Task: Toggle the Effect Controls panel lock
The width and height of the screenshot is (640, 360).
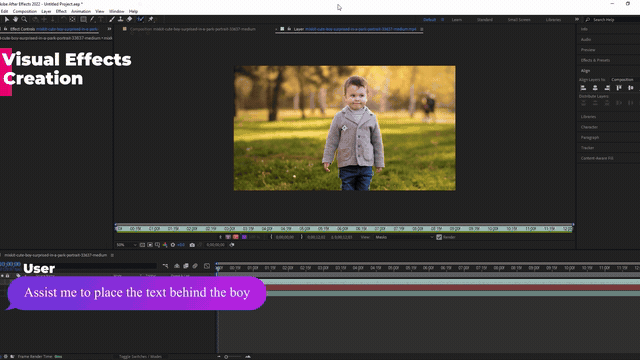Action: (x=6, y=29)
